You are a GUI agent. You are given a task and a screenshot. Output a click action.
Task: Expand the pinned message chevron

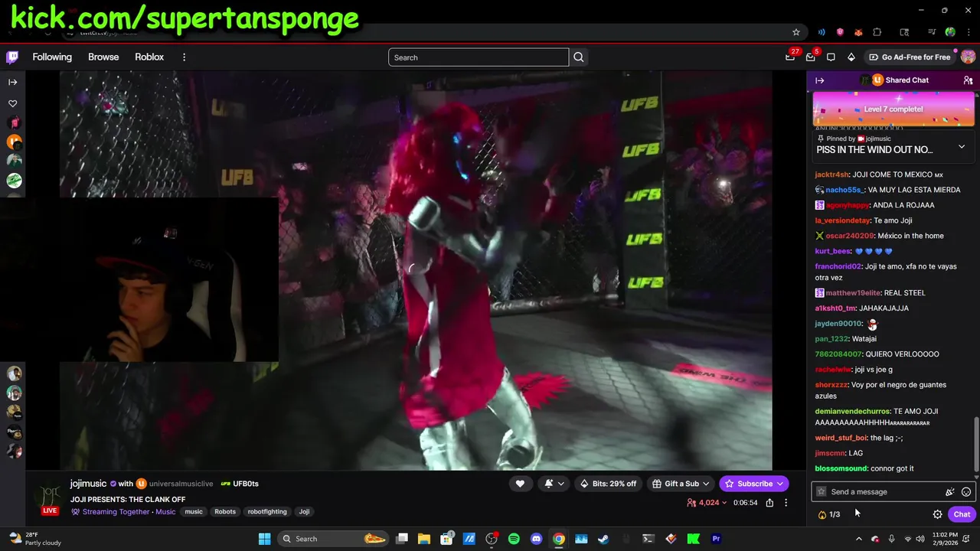(x=962, y=147)
